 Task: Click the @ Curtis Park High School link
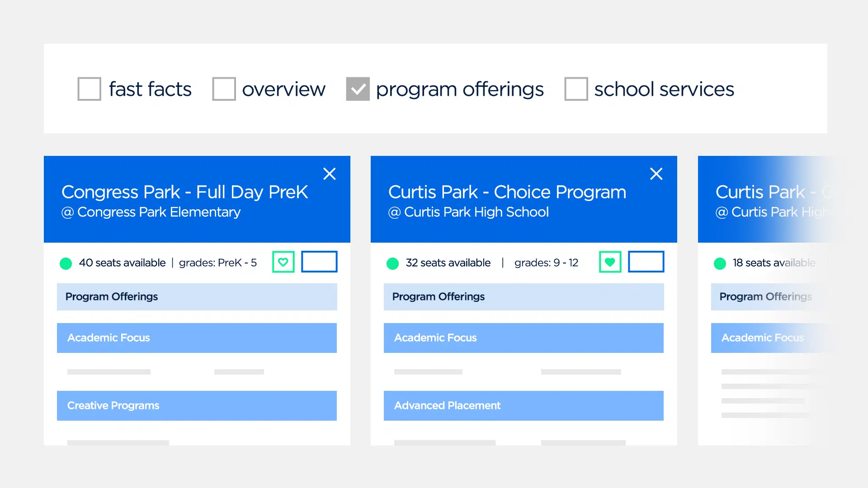(468, 212)
